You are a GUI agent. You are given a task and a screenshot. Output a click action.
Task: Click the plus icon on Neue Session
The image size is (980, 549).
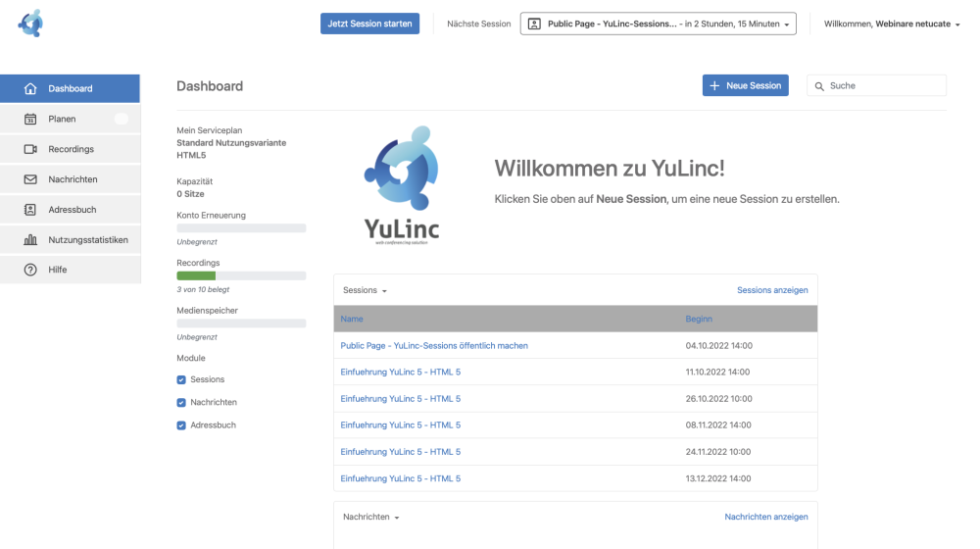(714, 85)
